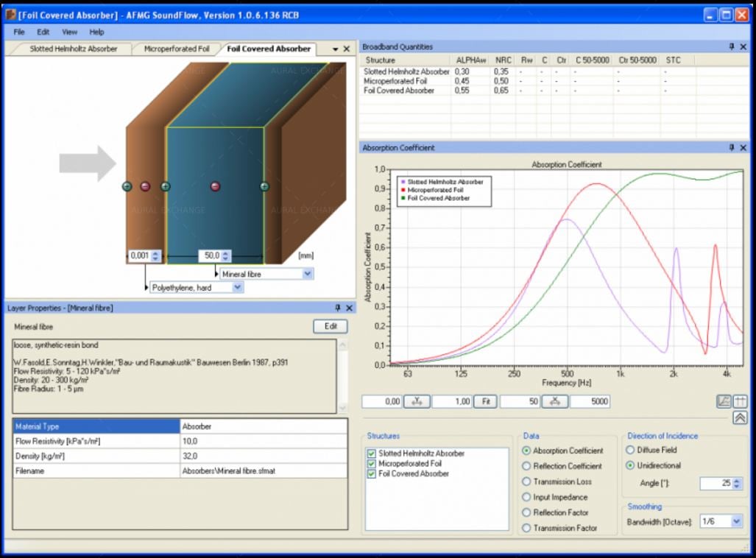Select the table view icon beside graph icon
Screen dimensions: 756x558
[740, 401]
